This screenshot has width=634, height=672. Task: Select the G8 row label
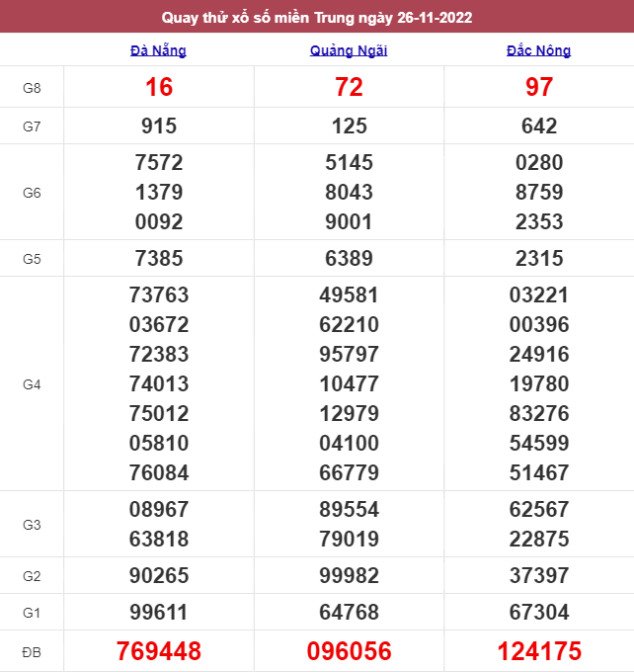point(32,88)
